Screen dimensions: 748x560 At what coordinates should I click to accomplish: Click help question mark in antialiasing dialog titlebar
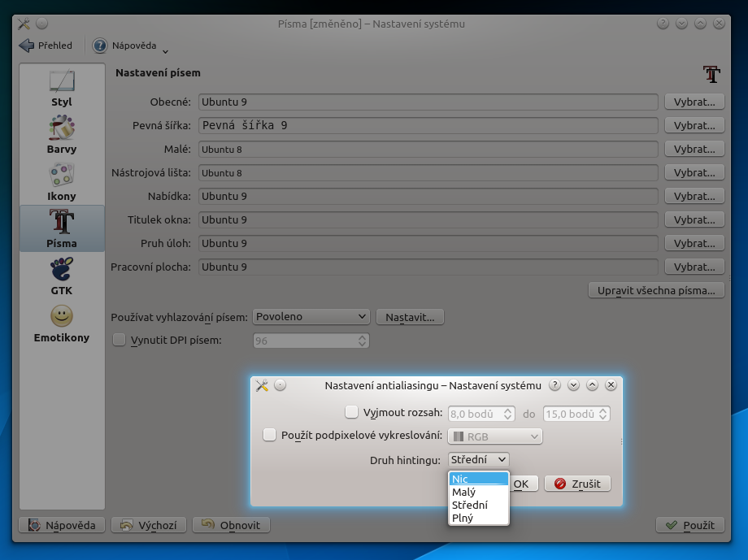(554, 385)
